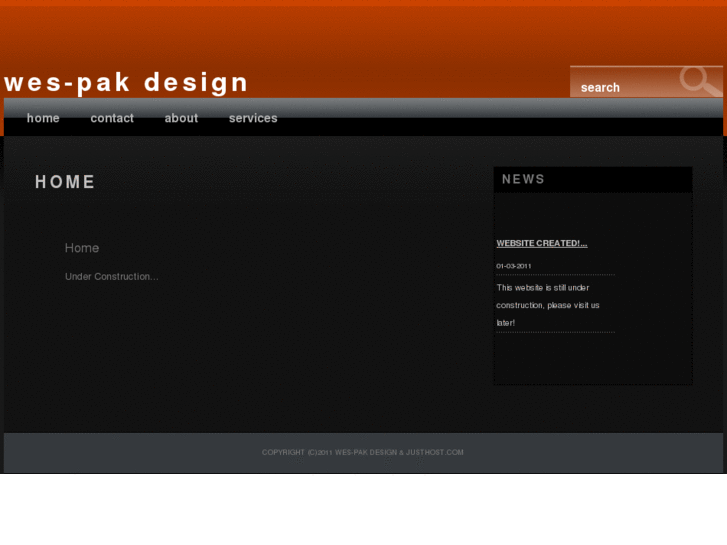Open the WEBSITE CREATED!... news link
The height and width of the screenshot is (545, 727).
coord(542,243)
